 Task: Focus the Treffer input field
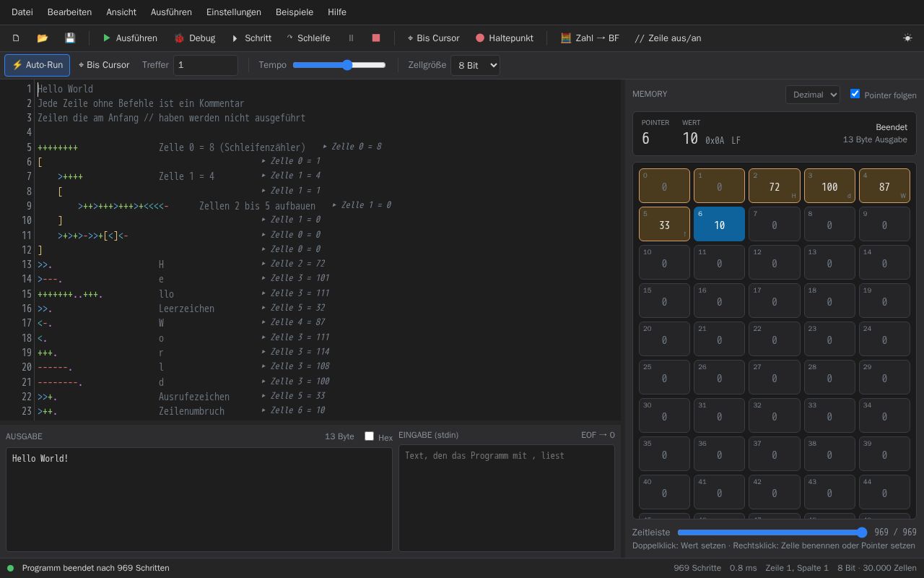pos(206,65)
